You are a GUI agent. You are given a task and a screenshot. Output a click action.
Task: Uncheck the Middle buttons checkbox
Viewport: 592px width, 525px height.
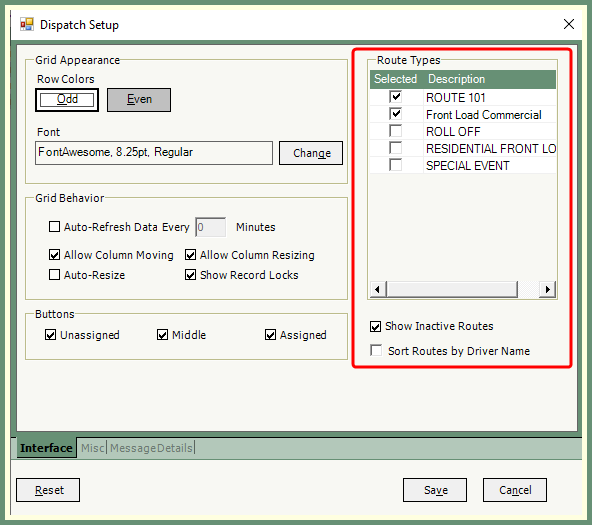162,335
